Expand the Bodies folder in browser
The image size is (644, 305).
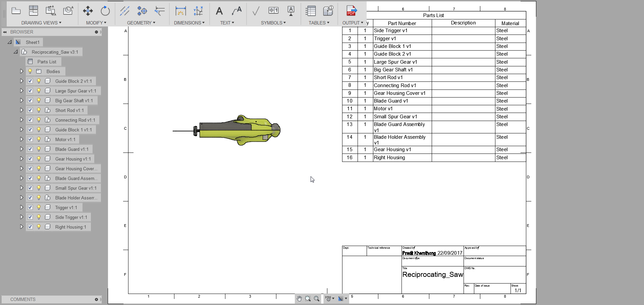point(21,71)
